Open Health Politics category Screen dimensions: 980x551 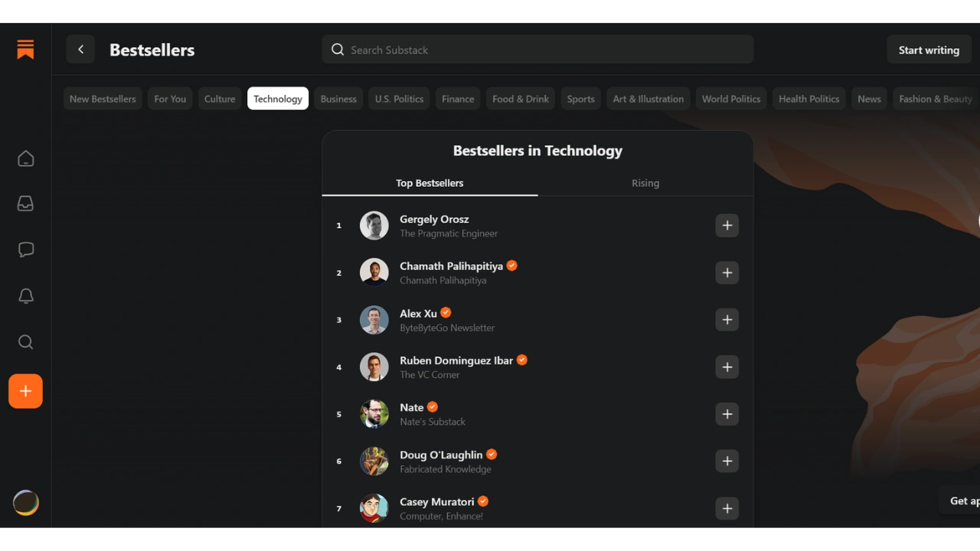tap(809, 99)
